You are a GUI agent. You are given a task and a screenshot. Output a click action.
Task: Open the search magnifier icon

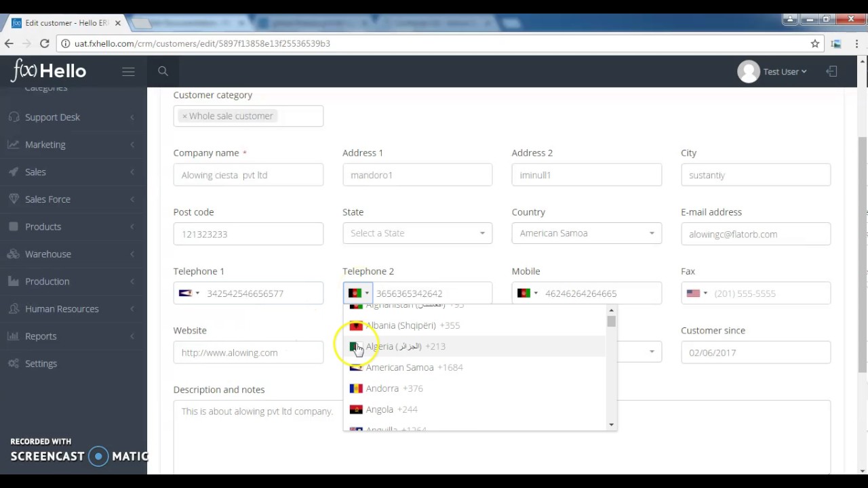(x=163, y=71)
